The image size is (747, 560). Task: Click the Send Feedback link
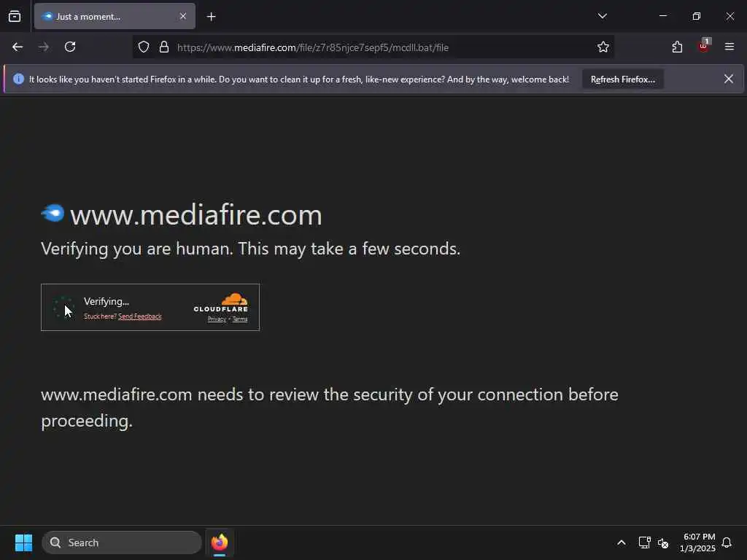coord(140,316)
